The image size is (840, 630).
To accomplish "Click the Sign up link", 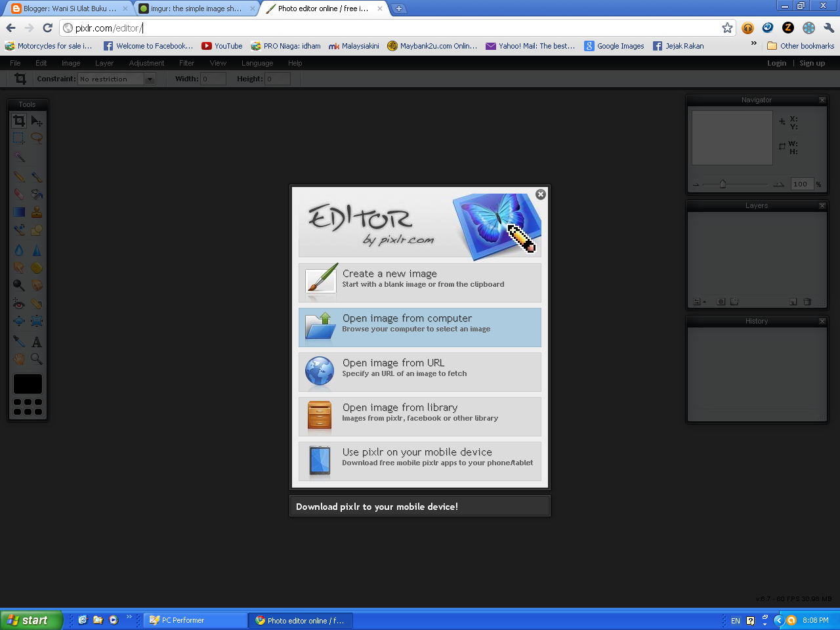I will pyautogui.click(x=812, y=63).
